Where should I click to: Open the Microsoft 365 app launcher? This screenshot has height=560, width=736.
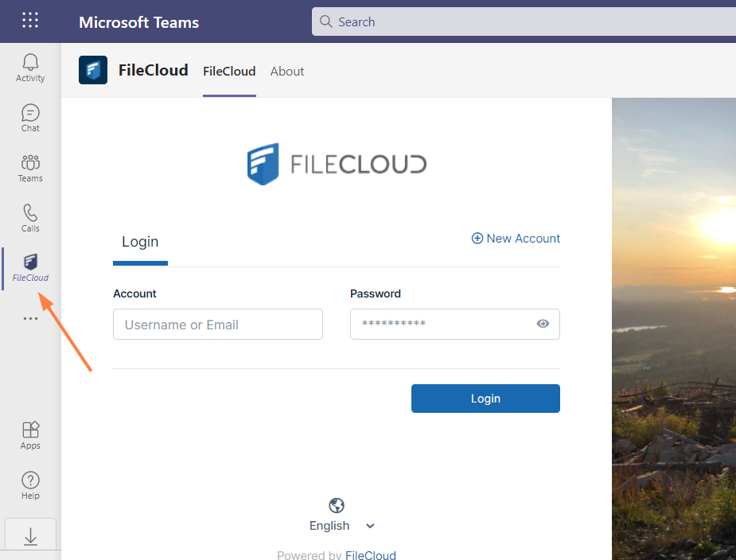29,21
